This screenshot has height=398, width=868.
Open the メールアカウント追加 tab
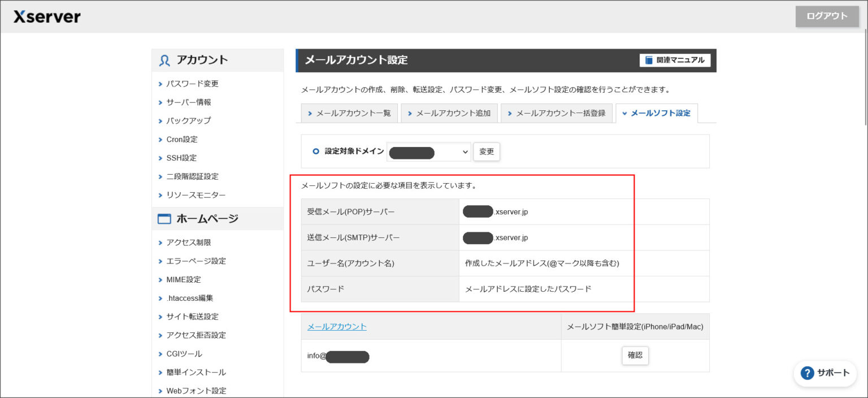click(449, 113)
